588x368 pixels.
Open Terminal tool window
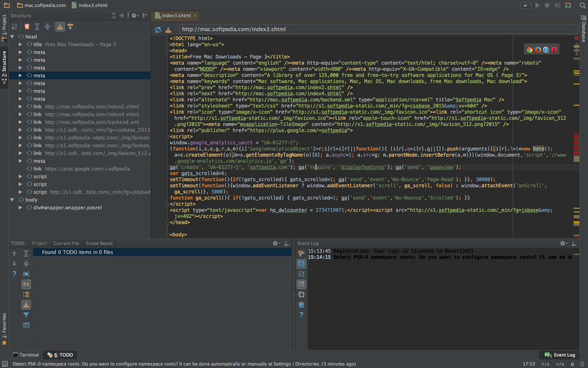pos(26,355)
